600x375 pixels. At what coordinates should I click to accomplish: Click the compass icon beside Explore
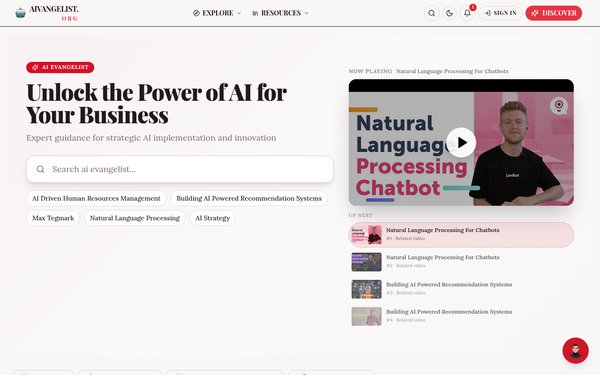coord(196,13)
